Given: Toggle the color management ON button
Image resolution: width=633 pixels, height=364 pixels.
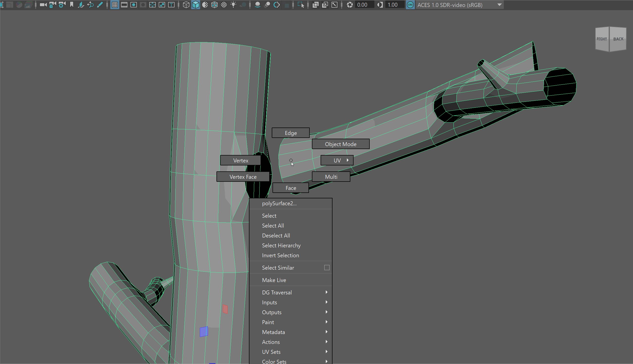Looking at the screenshot, I should (410, 5).
